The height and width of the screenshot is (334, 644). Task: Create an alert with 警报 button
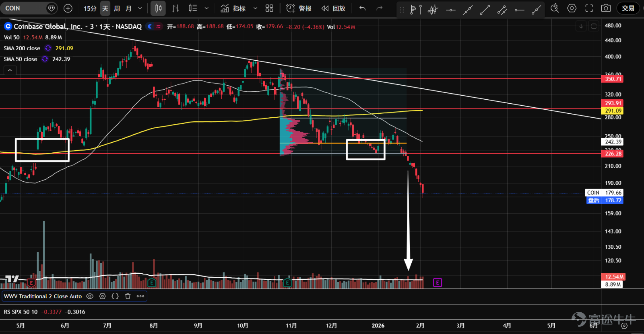click(299, 8)
